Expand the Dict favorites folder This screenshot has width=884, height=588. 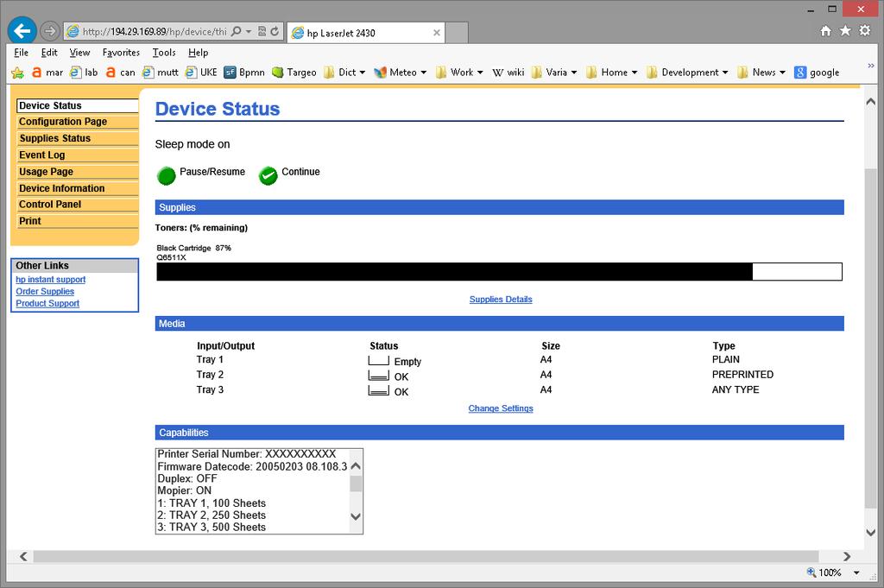(x=344, y=73)
